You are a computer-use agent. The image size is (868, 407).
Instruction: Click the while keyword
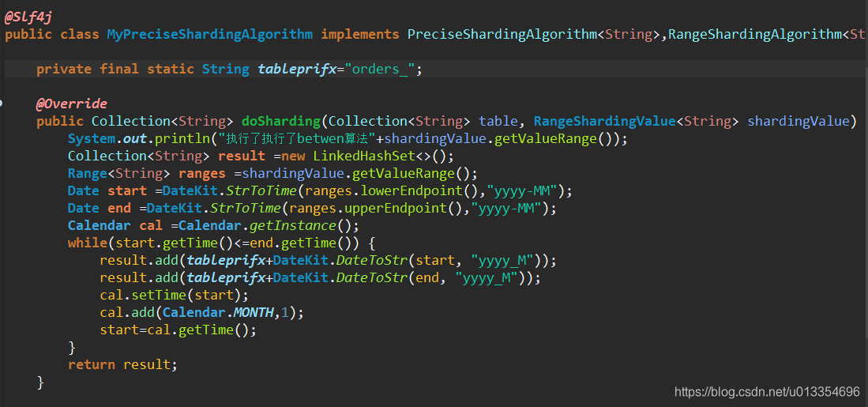[88, 243]
